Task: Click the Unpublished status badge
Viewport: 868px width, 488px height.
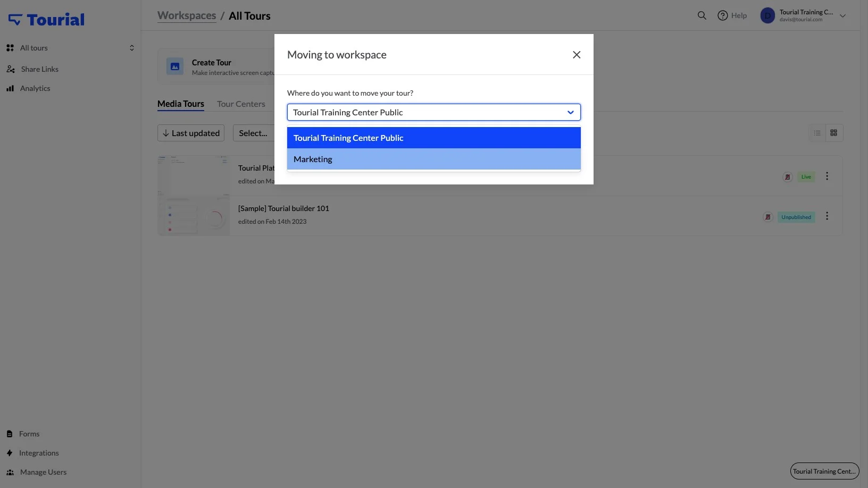Action: [796, 217]
